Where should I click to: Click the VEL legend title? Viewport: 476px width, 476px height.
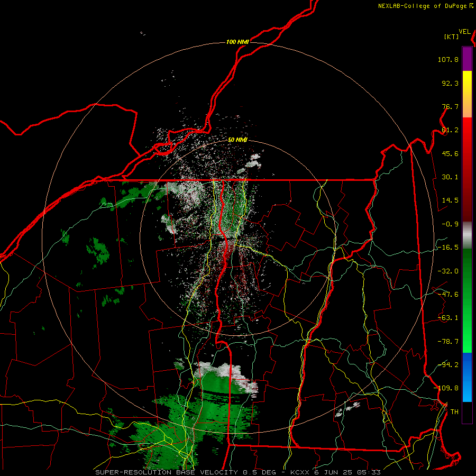pos(464,32)
